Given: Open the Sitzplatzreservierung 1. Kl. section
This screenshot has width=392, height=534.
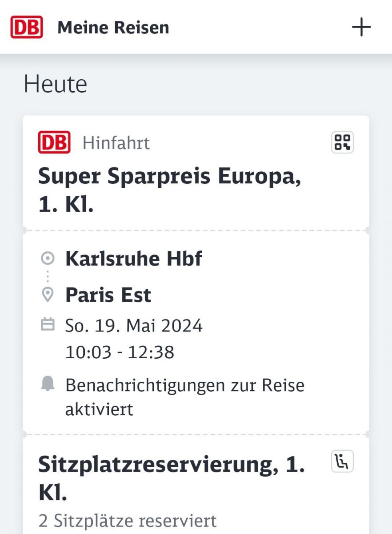Looking at the screenshot, I should [172, 478].
